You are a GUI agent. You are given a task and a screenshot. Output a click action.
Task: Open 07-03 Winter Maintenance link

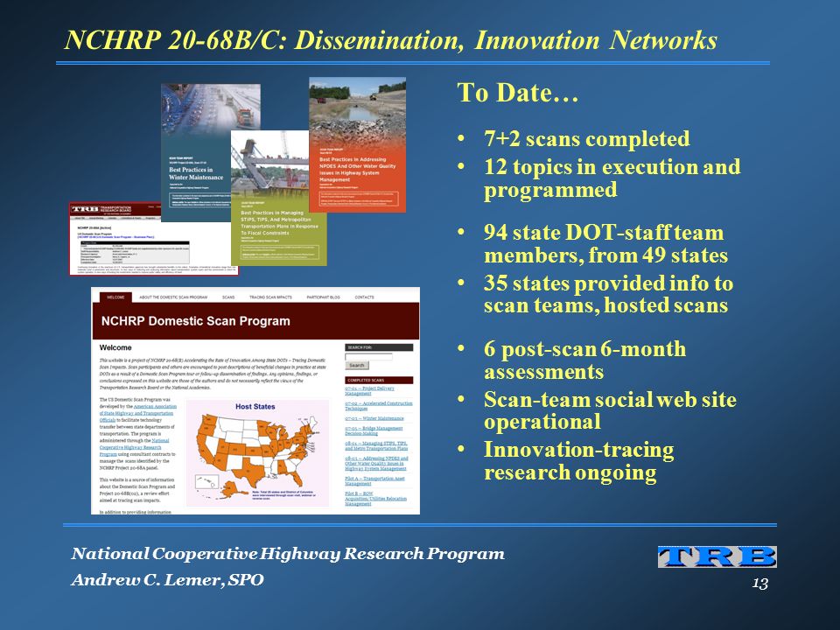[374, 418]
